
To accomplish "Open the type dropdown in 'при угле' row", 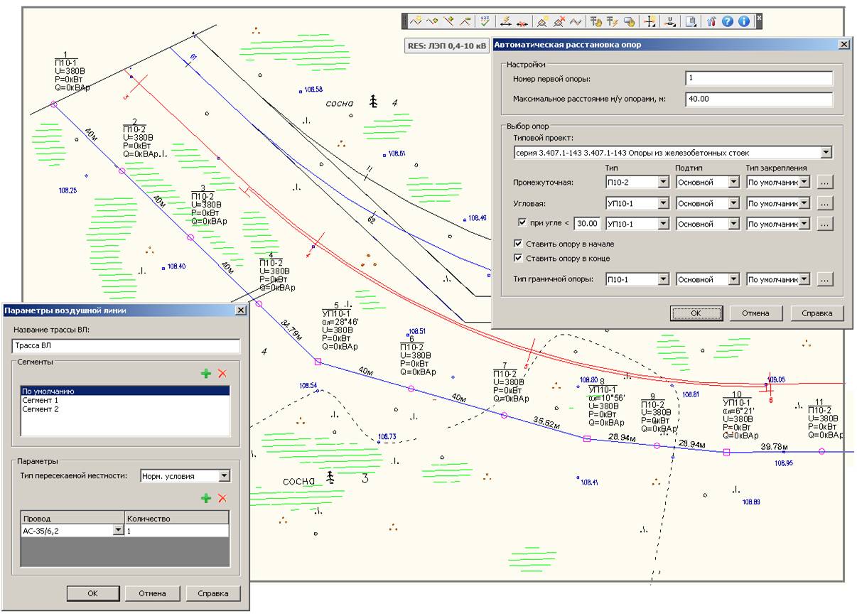I will point(663,224).
